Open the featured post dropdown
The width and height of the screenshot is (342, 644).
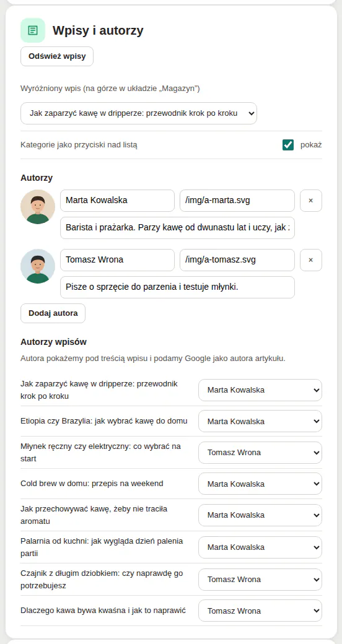click(x=139, y=113)
